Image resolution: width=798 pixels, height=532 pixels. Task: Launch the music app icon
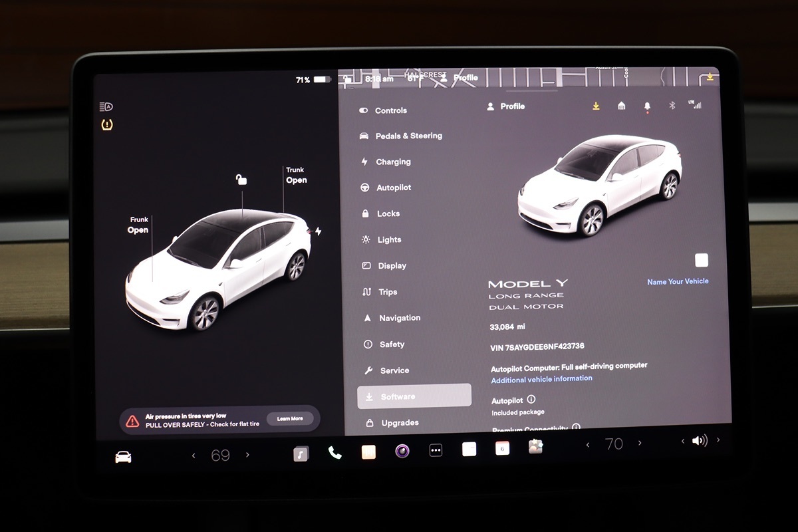301,454
